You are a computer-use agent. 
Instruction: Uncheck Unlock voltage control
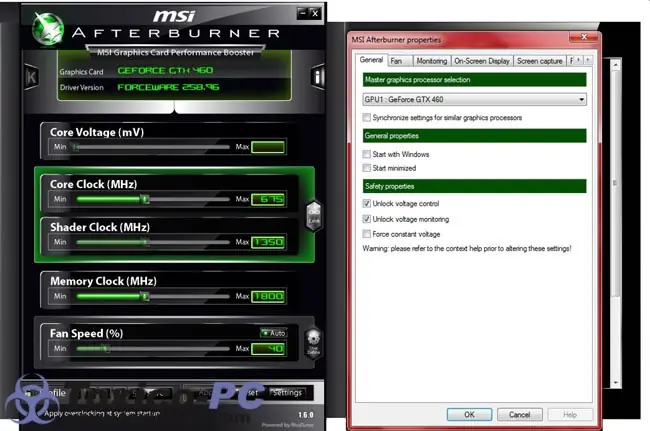pos(366,203)
